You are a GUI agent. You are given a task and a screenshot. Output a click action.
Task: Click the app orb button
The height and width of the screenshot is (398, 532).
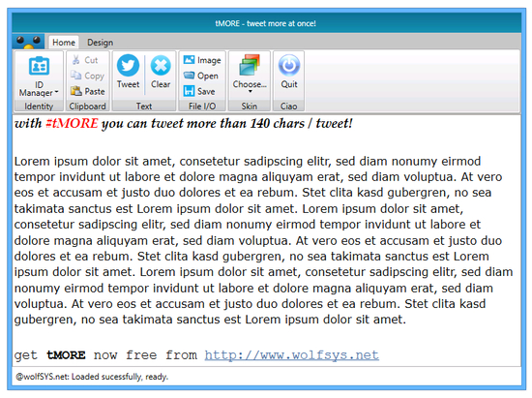[28, 42]
